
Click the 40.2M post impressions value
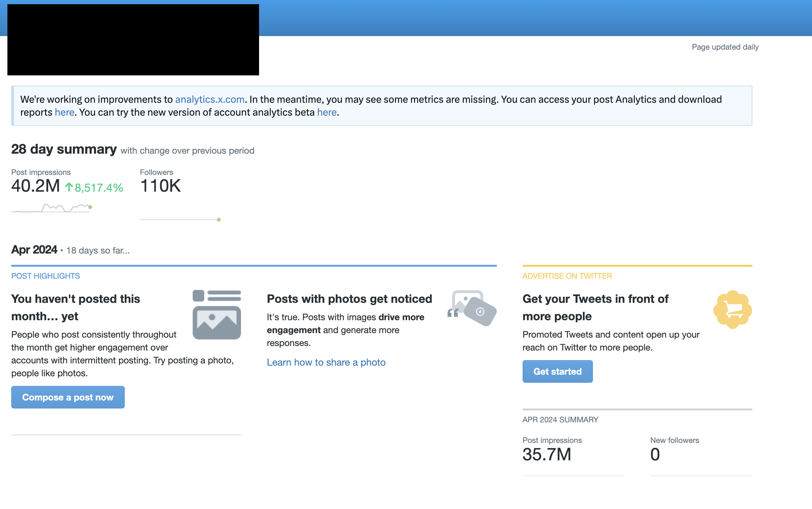pos(35,186)
